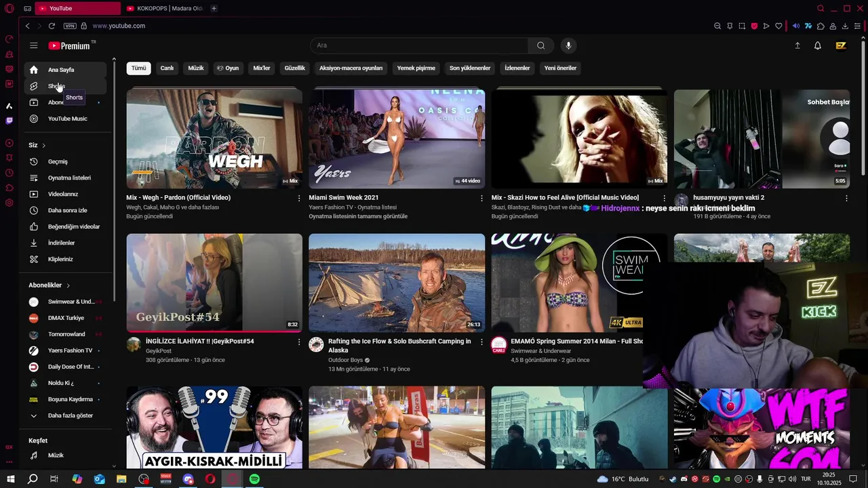Click the YouTube search input field
The height and width of the screenshot is (488, 868).
coord(419,45)
